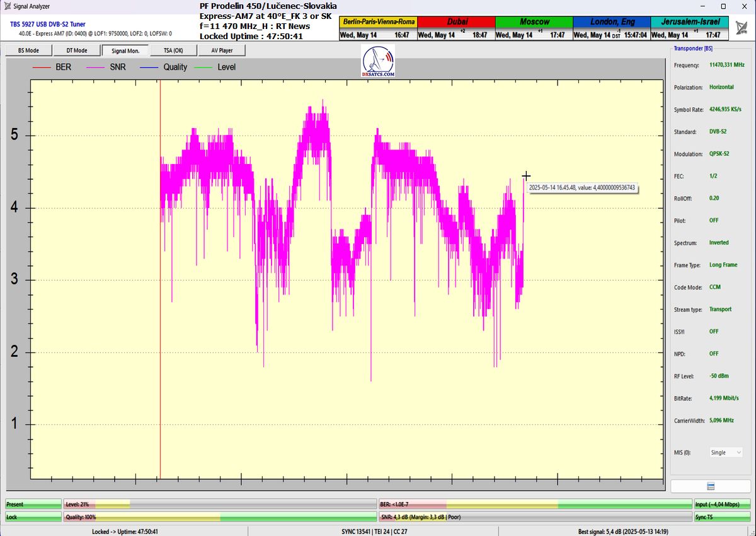Switch to the BS Mode tab
This screenshot has width=756, height=536.
pos(27,50)
